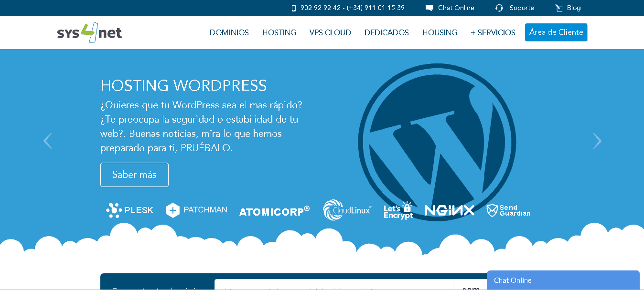Open the HOUSING menu
The image size is (644, 290).
440,32
